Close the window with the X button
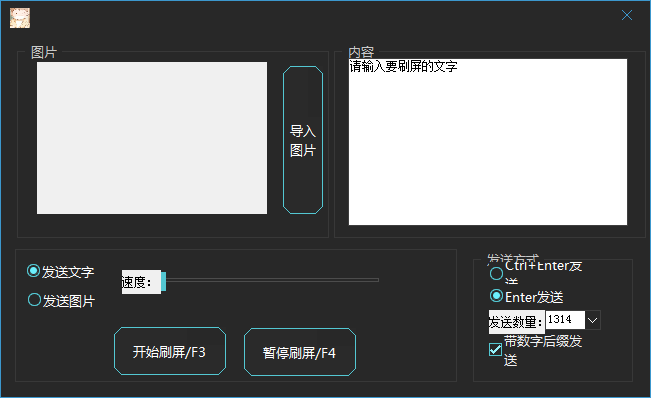651x398 pixels. click(627, 15)
